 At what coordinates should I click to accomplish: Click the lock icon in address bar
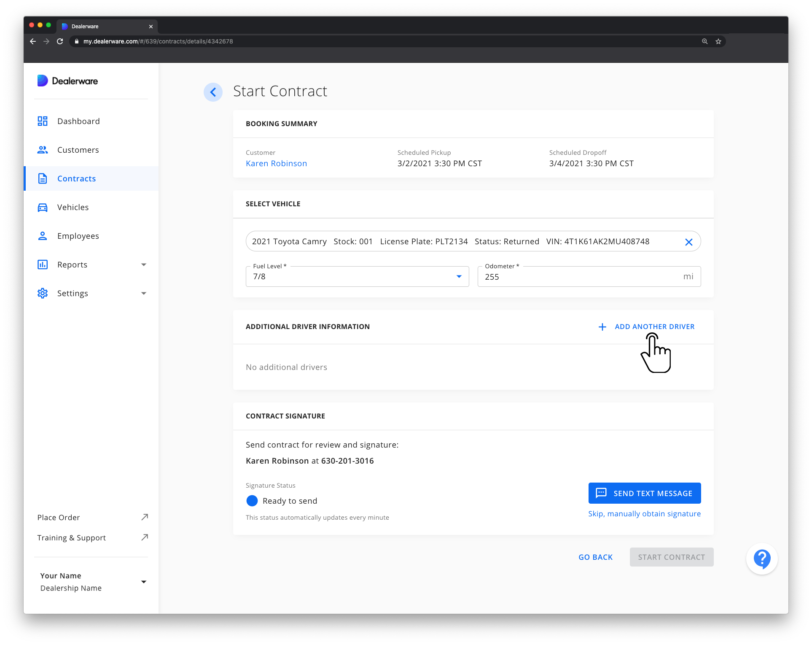coord(77,41)
